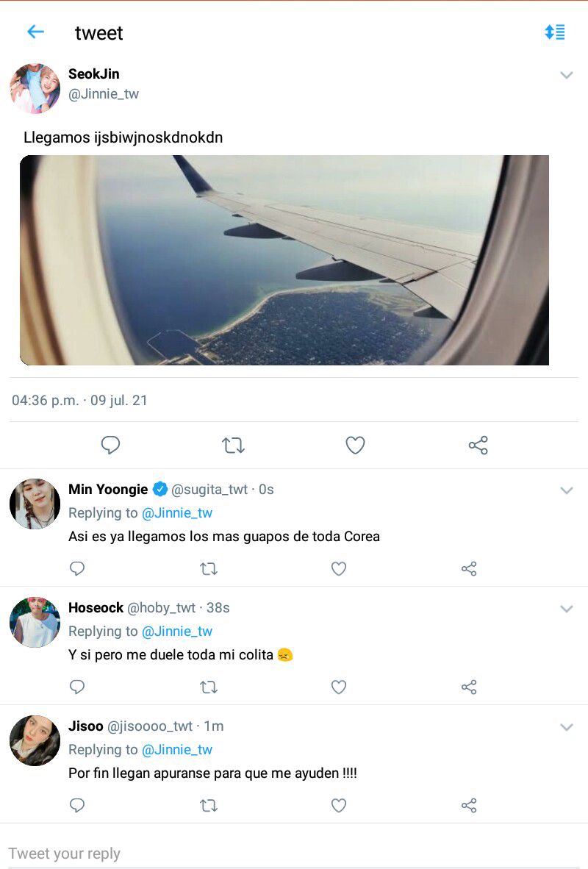Open @Jinnie_tw link in Hoseock's reply
Screen dimensions: 588x869
point(177,632)
